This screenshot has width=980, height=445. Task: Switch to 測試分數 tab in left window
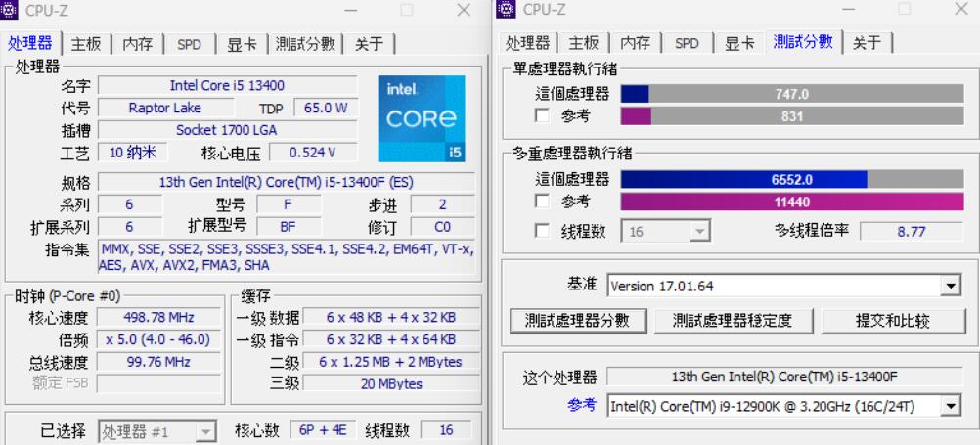point(305,44)
